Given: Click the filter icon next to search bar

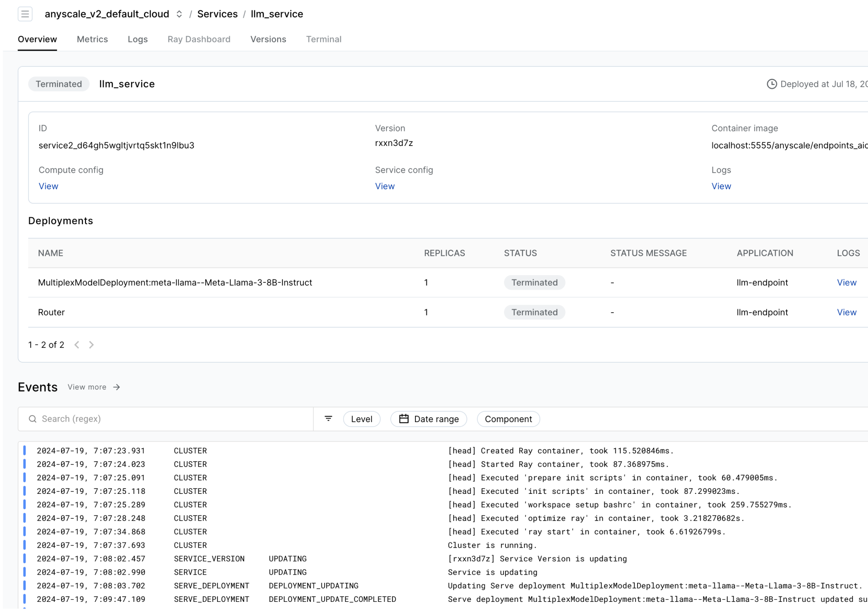Looking at the screenshot, I should tap(329, 418).
